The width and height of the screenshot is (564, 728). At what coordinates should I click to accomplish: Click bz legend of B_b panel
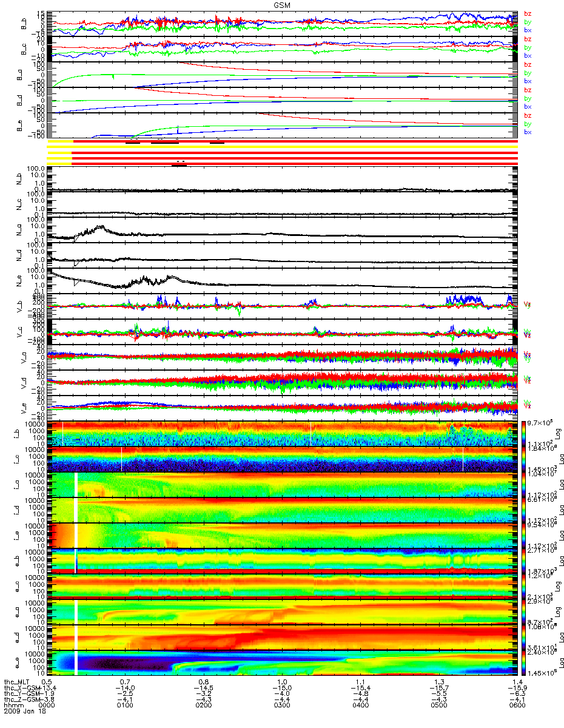click(x=528, y=13)
